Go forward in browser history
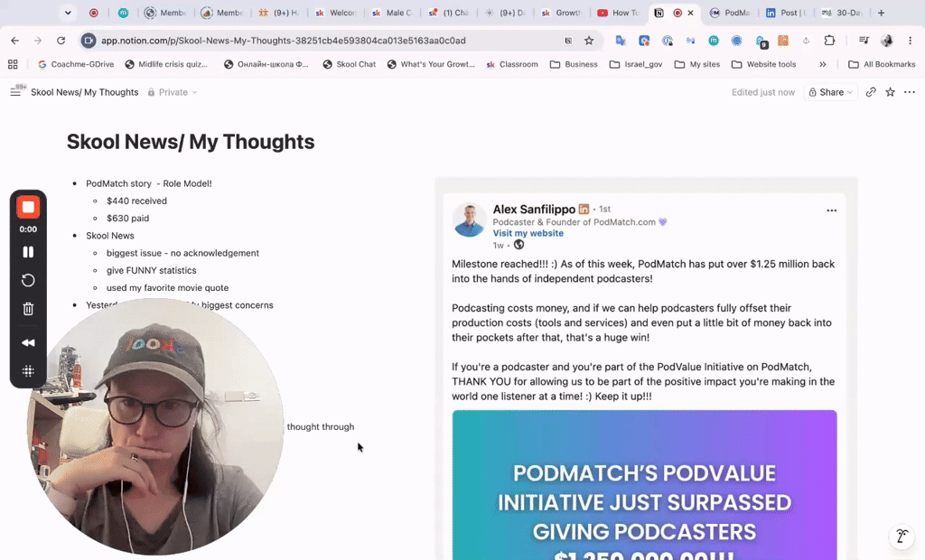The height and width of the screenshot is (560, 925). pos(38,41)
